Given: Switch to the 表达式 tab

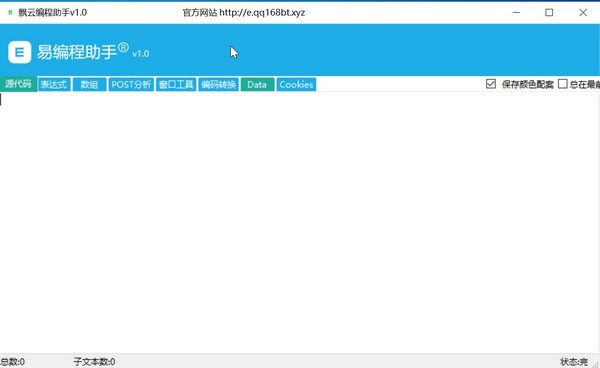Looking at the screenshot, I should (54, 85).
